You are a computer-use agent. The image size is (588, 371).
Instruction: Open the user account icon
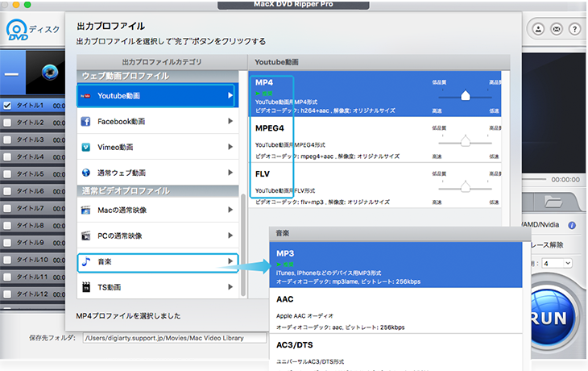[x=537, y=29]
